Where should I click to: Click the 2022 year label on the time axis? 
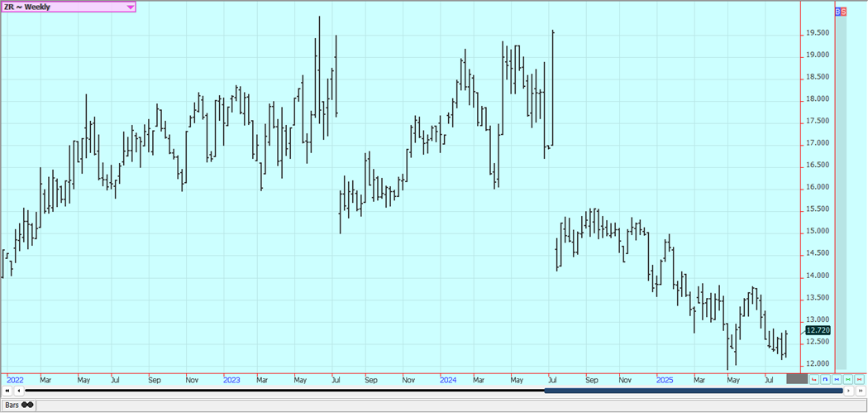pyautogui.click(x=15, y=380)
